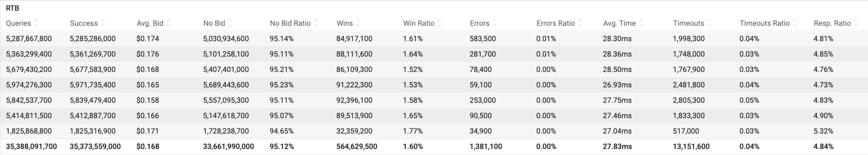Click the sort icon beside Wins
Viewport: 868px width, 155px height.
coord(358,23)
